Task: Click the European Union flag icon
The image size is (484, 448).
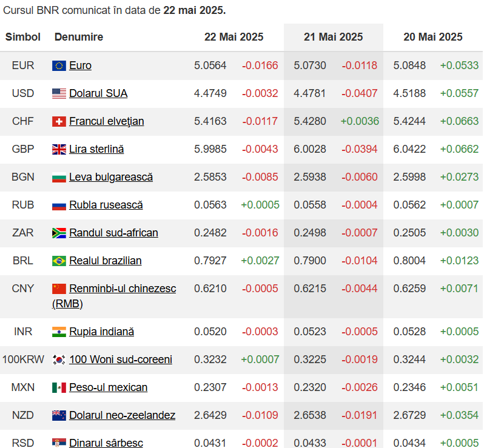Action: [x=59, y=65]
